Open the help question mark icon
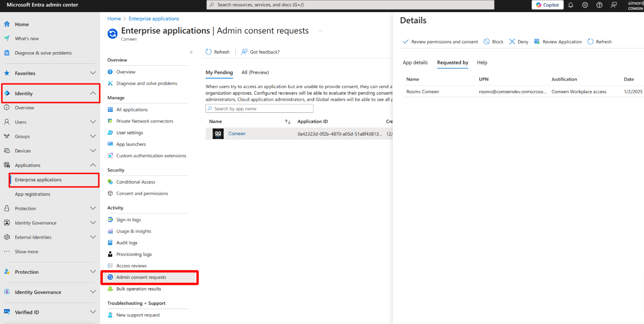This screenshot has height=324, width=644. click(x=599, y=5)
